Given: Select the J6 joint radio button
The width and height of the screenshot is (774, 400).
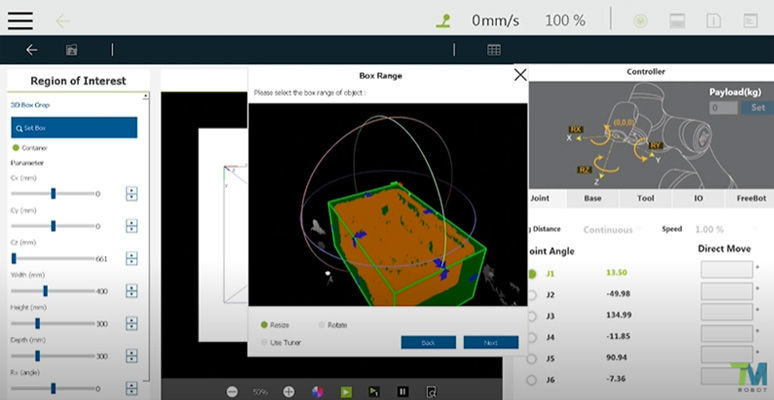Looking at the screenshot, I should point(532,380).
